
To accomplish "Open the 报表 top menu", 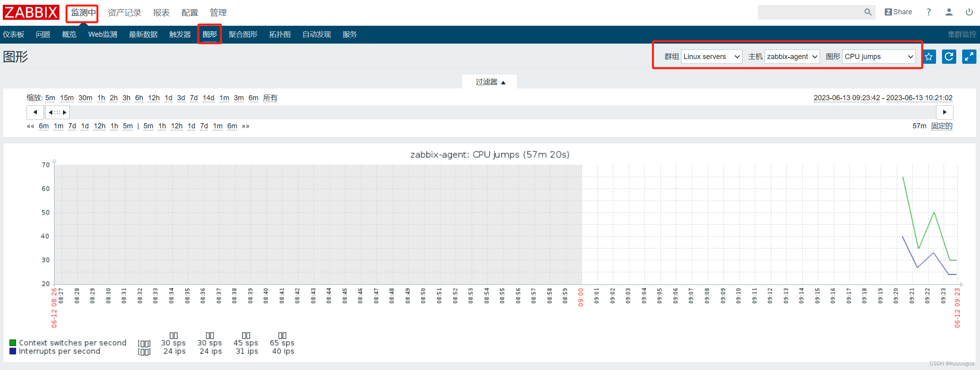I will pos(161,13).
